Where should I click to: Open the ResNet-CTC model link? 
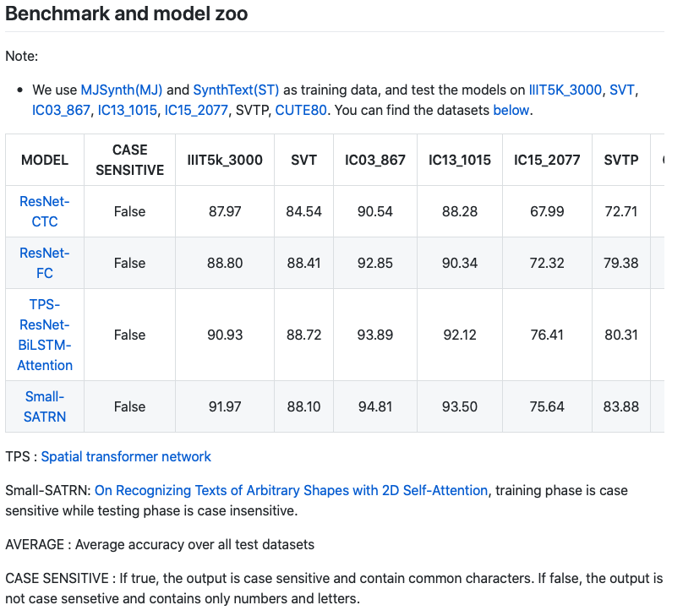[45, 211]
